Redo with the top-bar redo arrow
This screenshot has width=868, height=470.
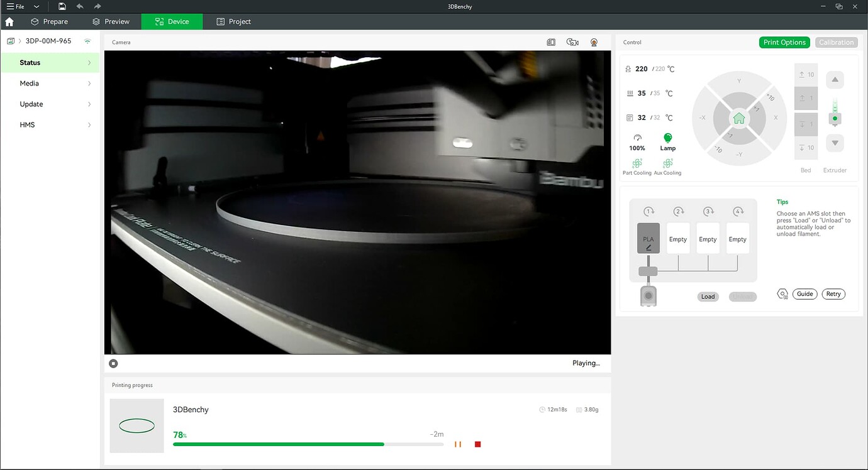(x=97, y=6)
